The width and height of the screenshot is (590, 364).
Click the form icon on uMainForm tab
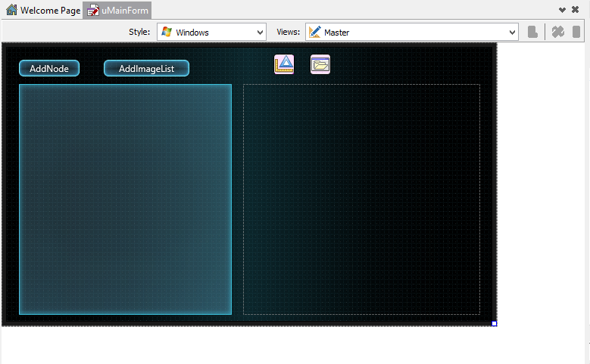(x=93, y=11)
